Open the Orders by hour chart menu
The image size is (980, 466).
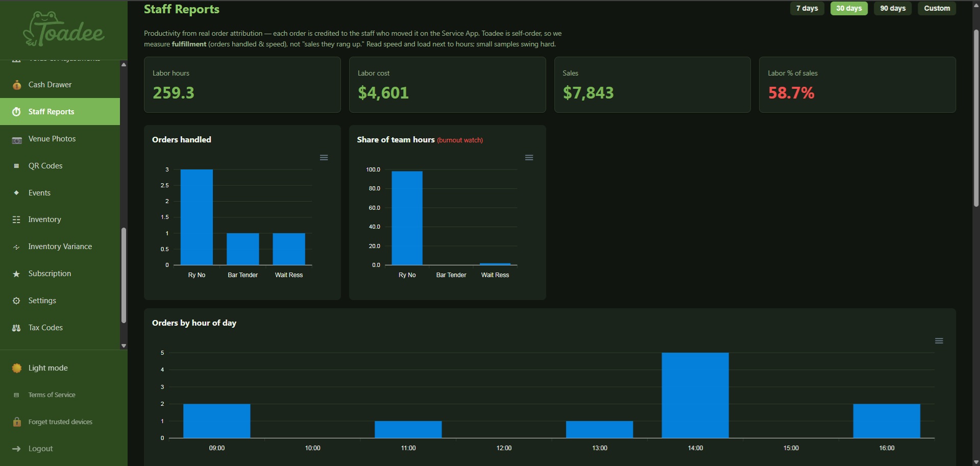click(939, 341)
